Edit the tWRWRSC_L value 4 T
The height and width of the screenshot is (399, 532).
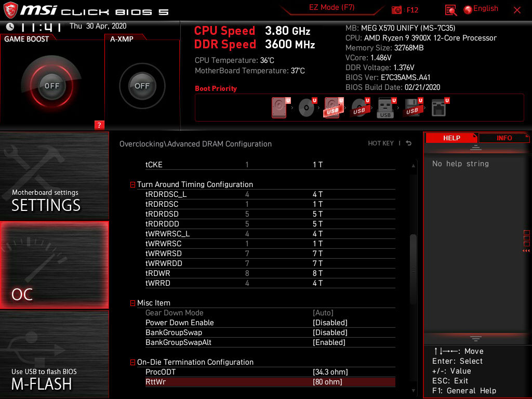coord(317,234)
